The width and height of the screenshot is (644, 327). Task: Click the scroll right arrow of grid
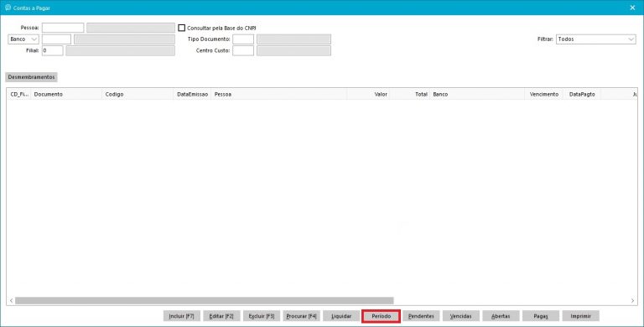[632, 301]
